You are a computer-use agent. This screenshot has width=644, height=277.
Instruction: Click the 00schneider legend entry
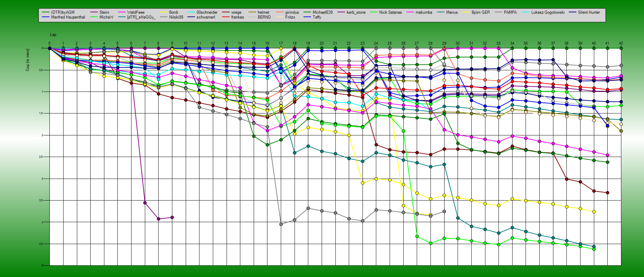tap(207, 12)
